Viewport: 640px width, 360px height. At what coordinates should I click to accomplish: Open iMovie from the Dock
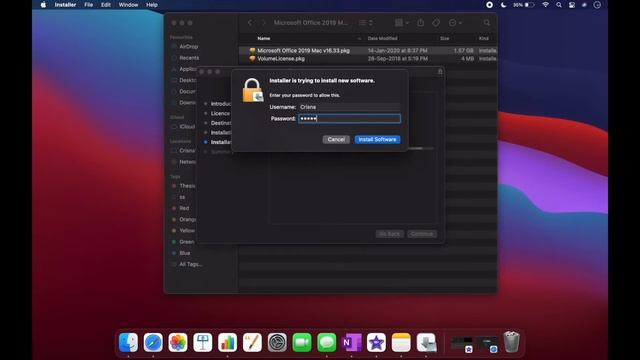click(376, 342)
